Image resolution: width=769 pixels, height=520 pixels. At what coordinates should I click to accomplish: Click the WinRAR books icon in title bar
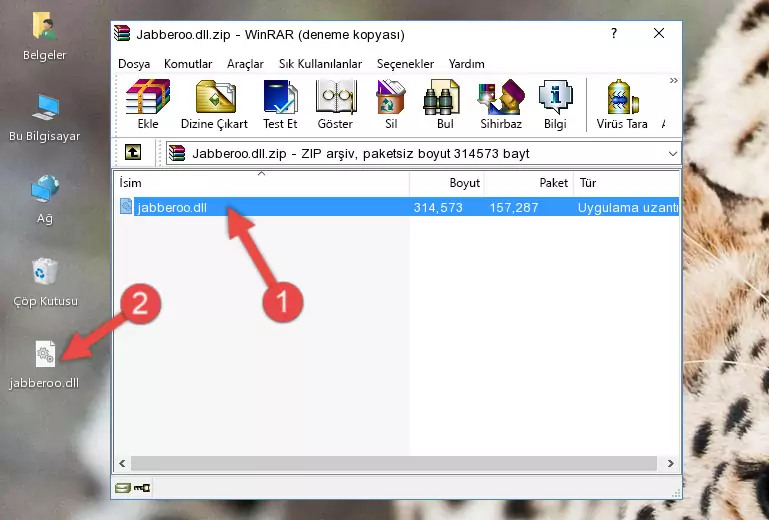(x=122, y=33)
